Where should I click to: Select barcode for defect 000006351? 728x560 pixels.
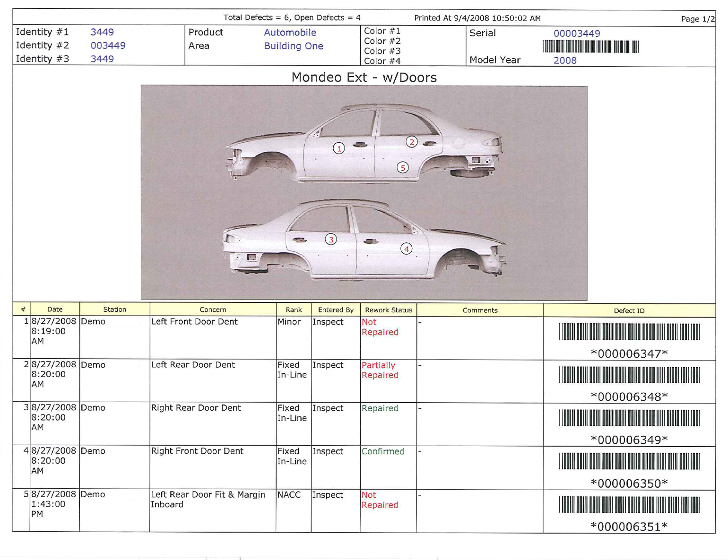point(629,504)
